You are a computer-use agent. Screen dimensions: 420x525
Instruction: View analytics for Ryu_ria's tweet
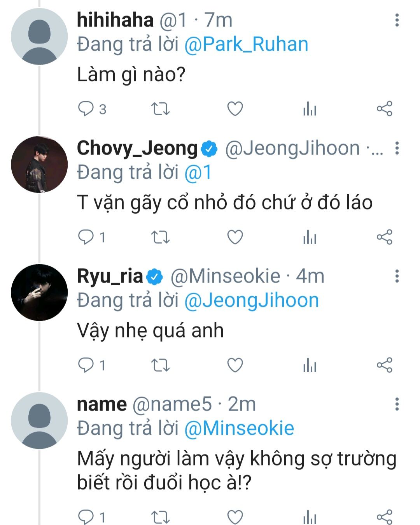310,365
